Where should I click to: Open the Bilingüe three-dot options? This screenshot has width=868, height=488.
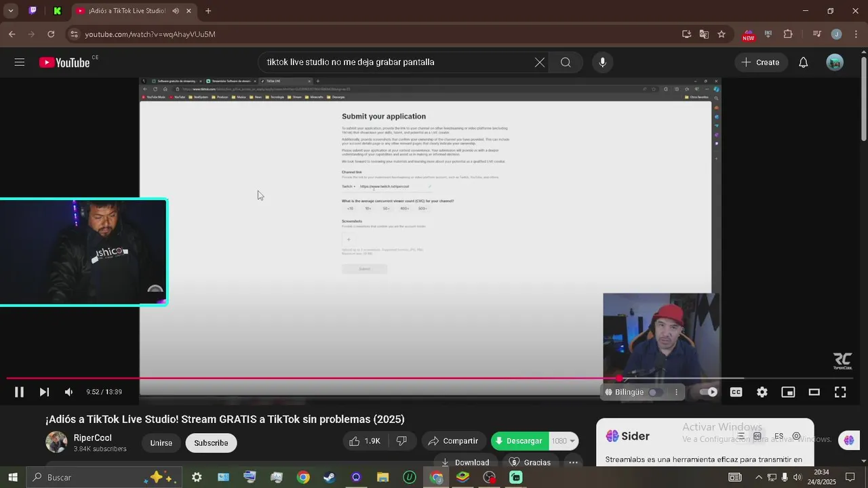pos(676,392)
